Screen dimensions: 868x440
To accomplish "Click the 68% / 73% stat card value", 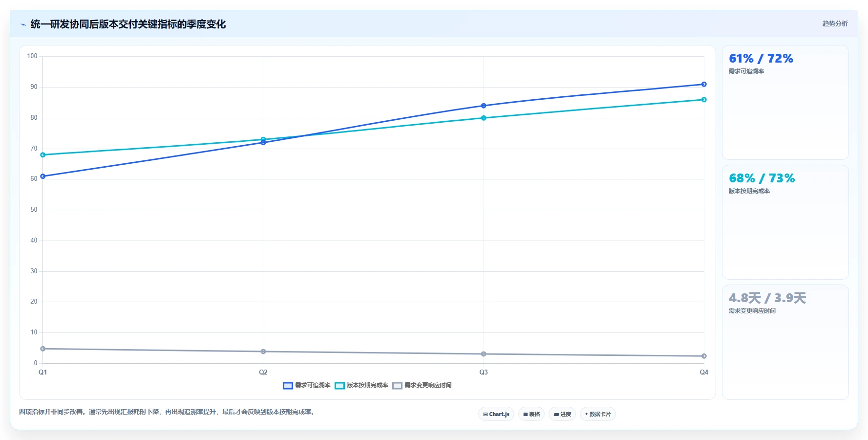I will point(762,178).
